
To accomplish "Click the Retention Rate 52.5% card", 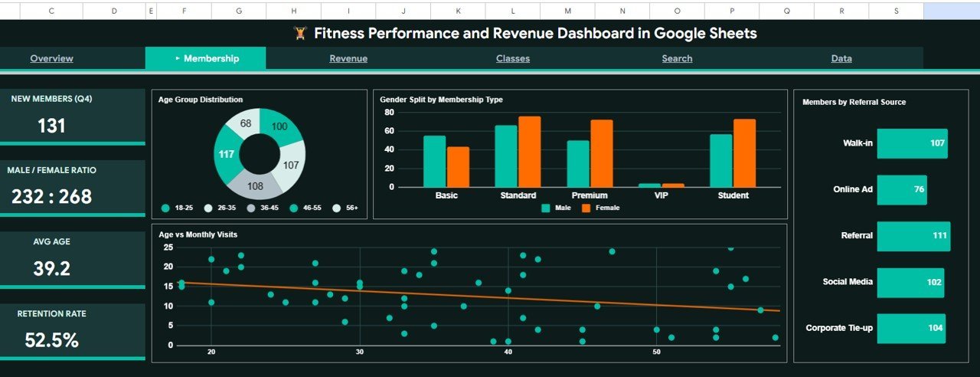I will tap(73, 331).
